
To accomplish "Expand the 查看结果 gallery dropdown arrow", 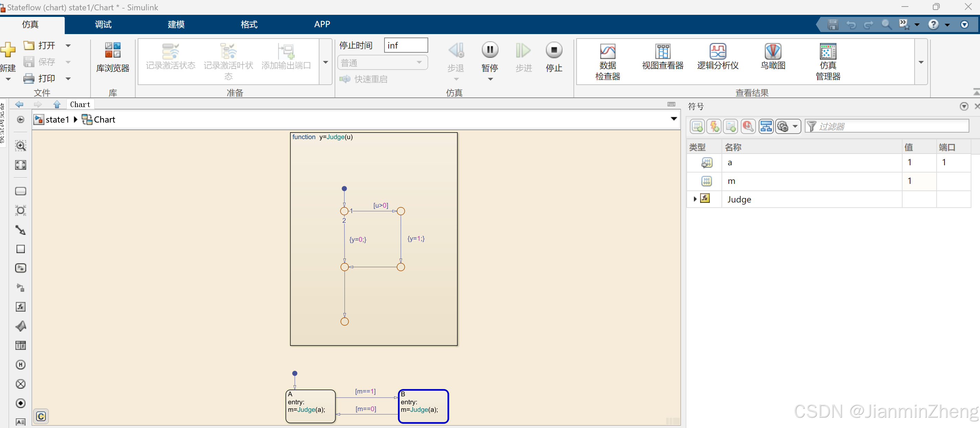I will [x=921, y=62].
